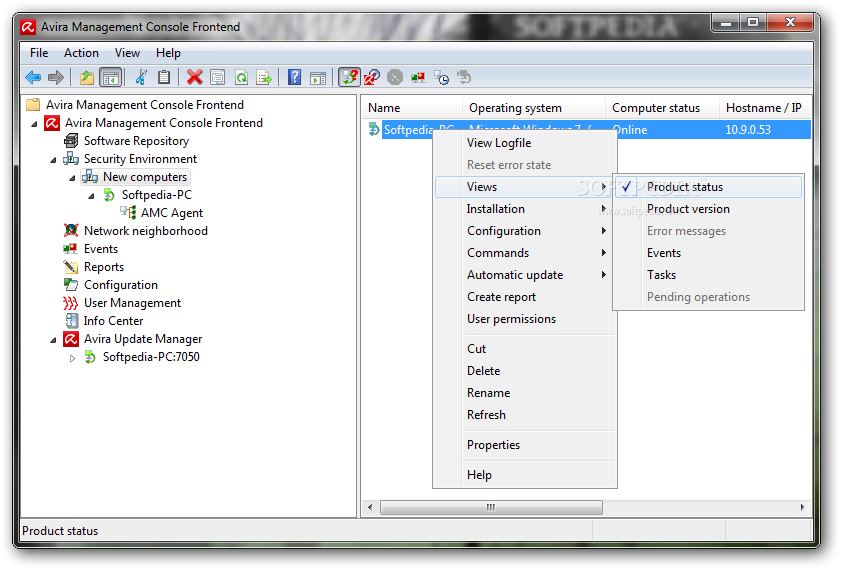Screen dimensions: 841x569
Task: Toggle the checked Product status view option
Action: [x=709, y=187]
